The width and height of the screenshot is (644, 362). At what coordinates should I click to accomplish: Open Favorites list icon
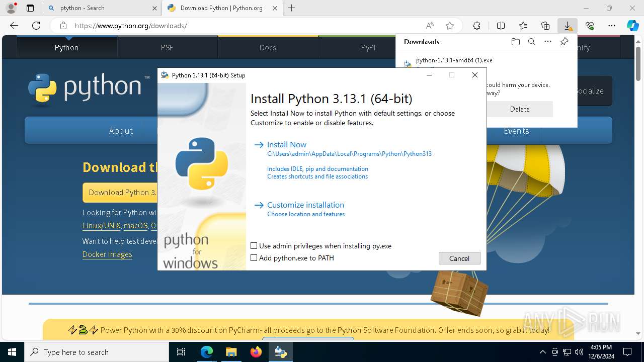point(523,26)
